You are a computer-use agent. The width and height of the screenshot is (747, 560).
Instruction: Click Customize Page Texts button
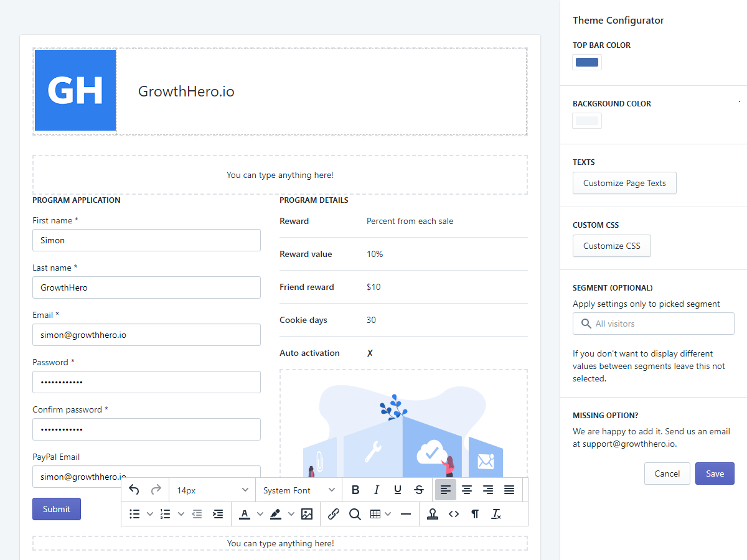(624, 183)
